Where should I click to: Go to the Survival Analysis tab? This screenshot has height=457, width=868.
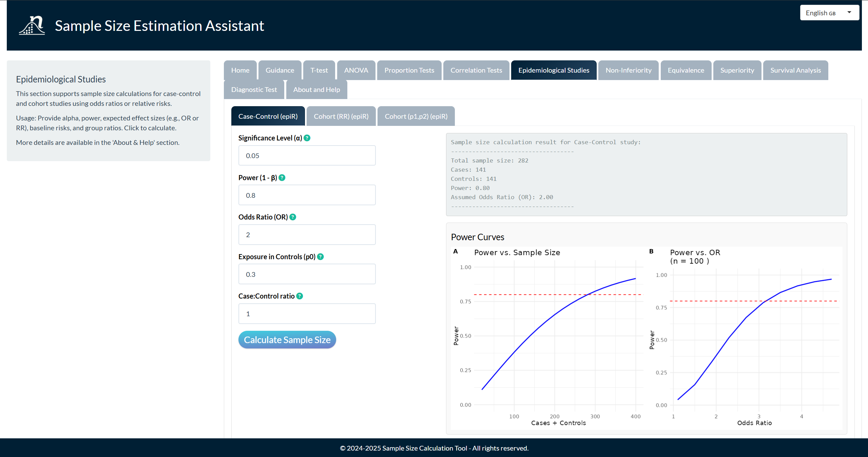point(795,70)
